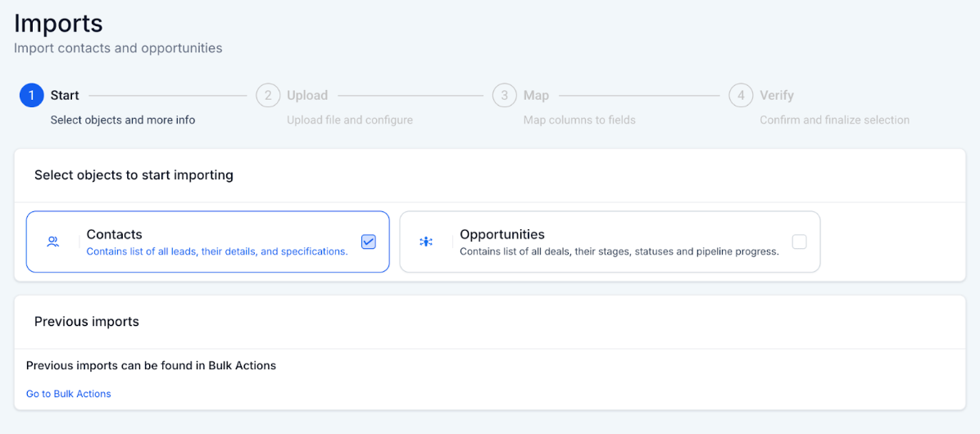The image size is (980, 434).
Task: Select the Contacts card title
Action: [x=114, y=234]
